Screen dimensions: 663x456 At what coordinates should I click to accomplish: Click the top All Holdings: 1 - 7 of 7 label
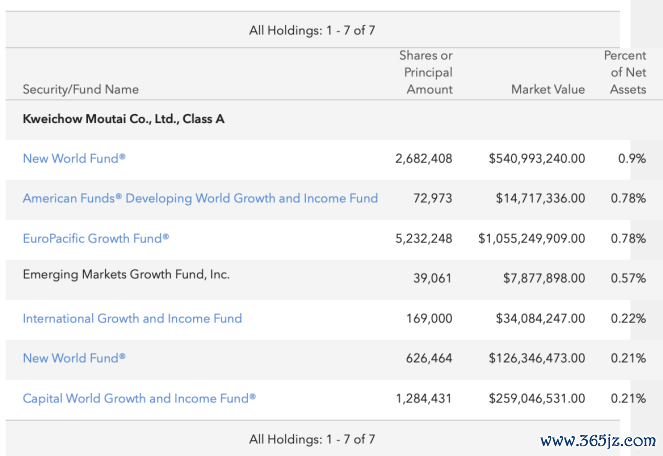coord(312,30)
